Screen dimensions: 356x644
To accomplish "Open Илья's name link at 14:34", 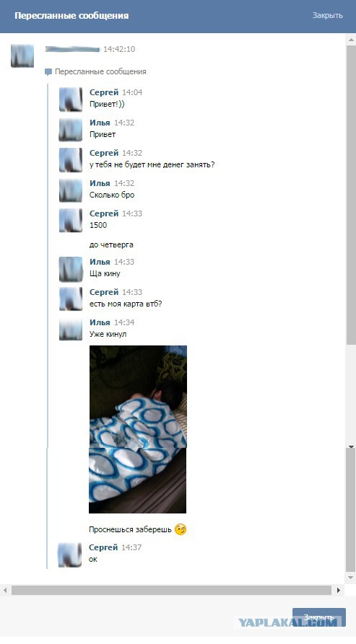I will pyautogui.click(x=100, y=322).
